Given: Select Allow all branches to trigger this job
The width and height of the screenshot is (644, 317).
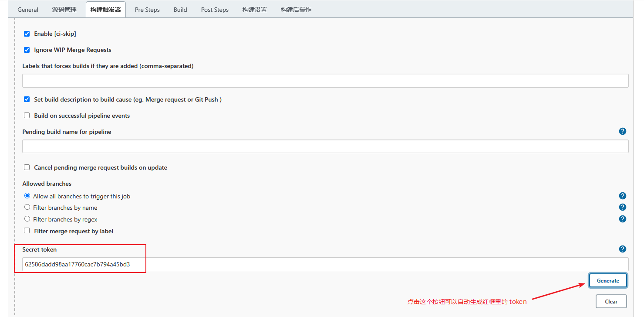Looking at the screenshot, I should coord(27,196).
